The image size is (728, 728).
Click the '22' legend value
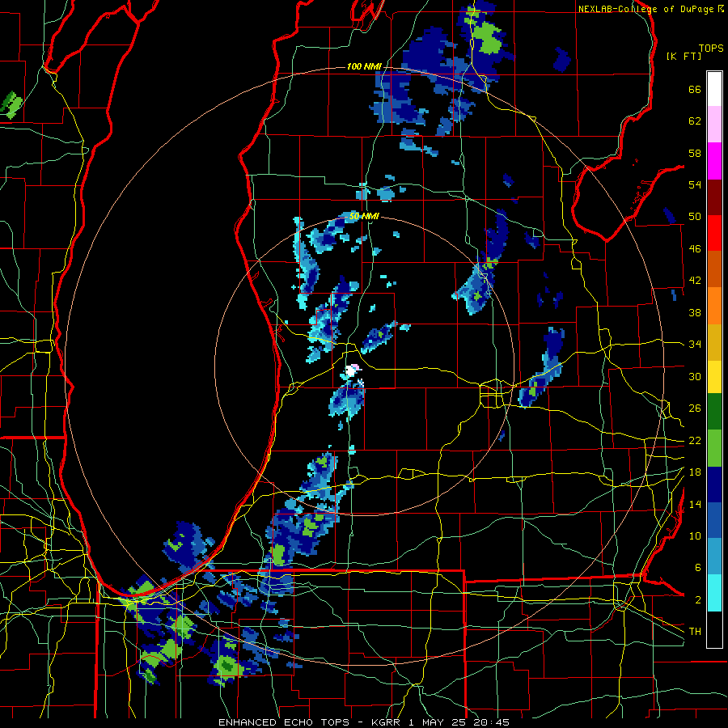695,441
